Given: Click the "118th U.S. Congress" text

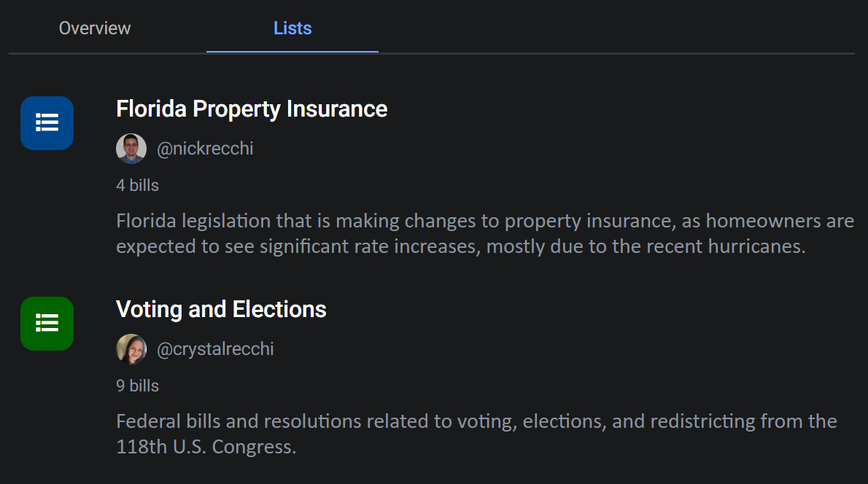Looking at the screenshot, I should click(x=206, y=447).
